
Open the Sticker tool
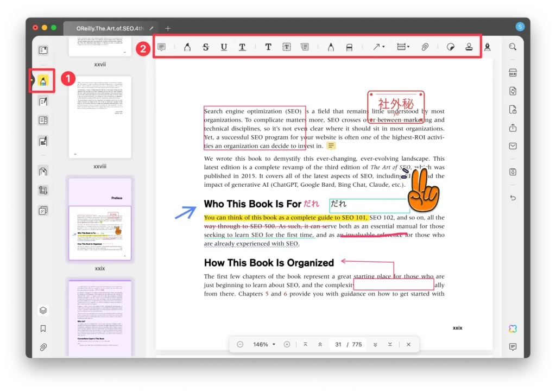point(450,47)
